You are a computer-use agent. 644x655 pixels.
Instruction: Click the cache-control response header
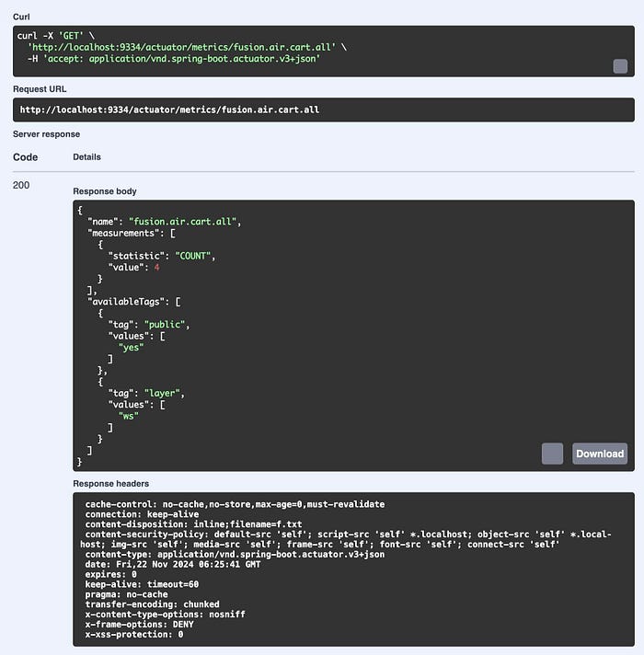click(x=235, y=504)
